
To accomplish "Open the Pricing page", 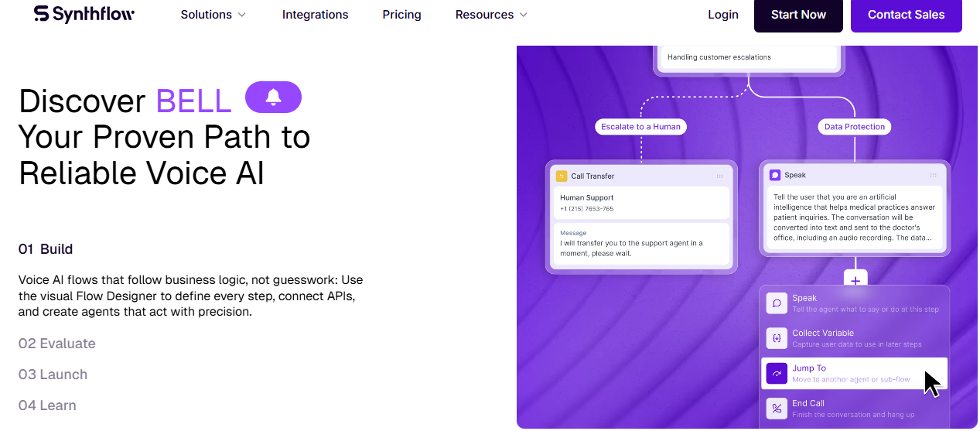I will [x=401, y=15].
